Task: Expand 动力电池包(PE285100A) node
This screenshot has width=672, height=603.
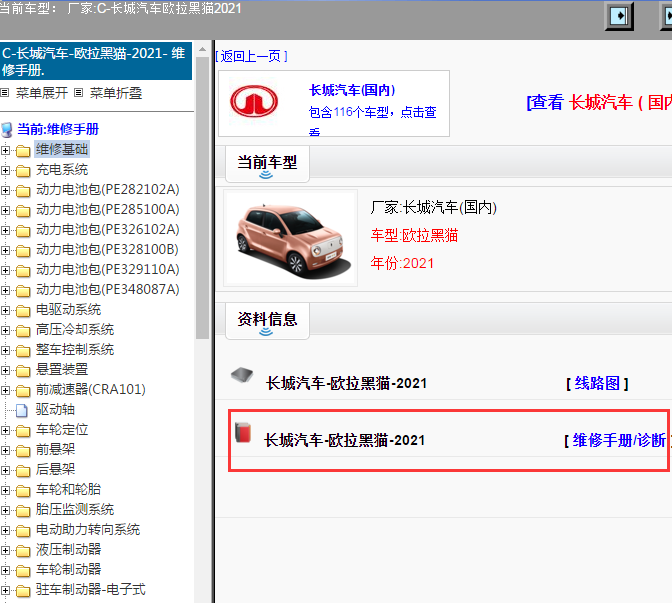Action: point(5,210)
